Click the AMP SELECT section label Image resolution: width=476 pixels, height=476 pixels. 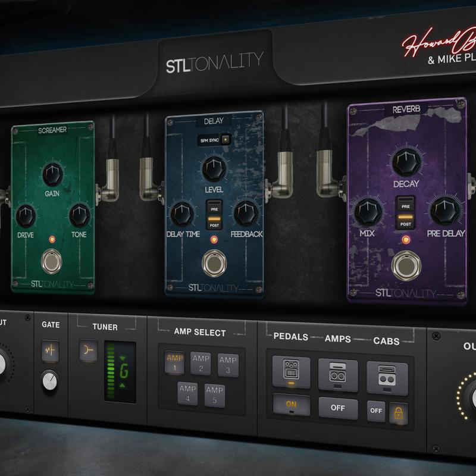pos(200,332)
